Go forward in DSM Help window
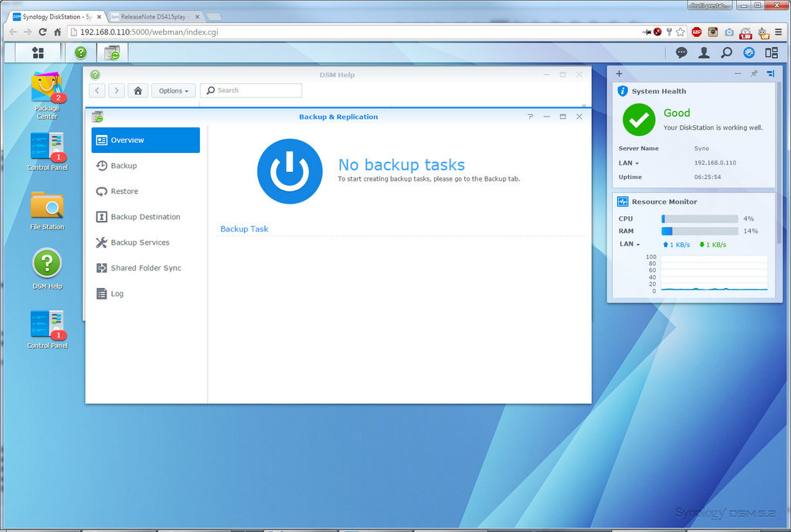This screenshot has width=791, height=532. pyautogui.click(x=117, y=91)
